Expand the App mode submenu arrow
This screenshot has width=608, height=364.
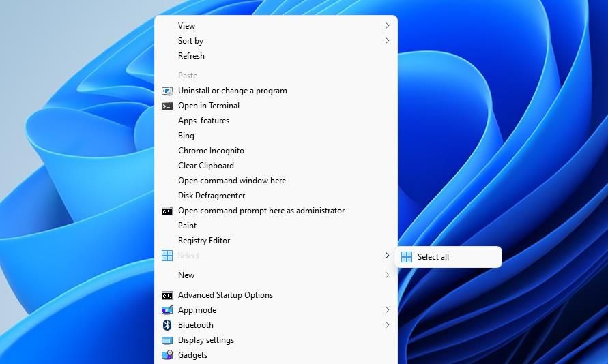point(387,310)
